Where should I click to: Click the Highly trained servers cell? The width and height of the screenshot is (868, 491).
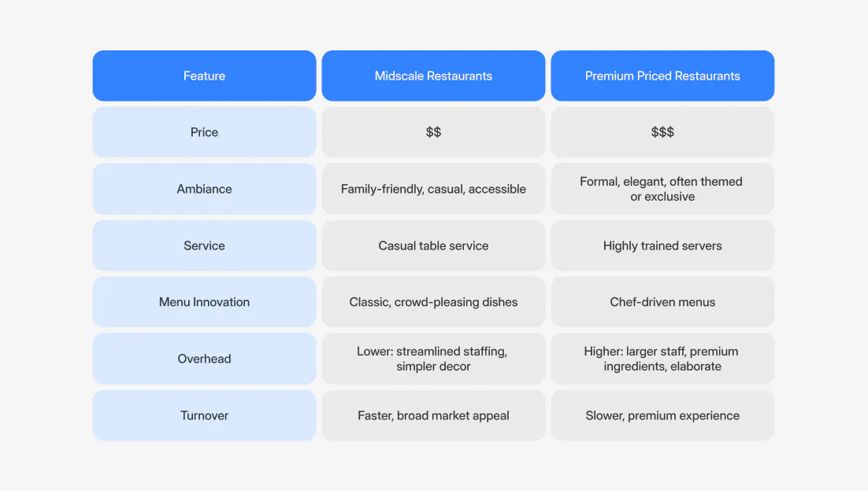[x=662, y=245]
